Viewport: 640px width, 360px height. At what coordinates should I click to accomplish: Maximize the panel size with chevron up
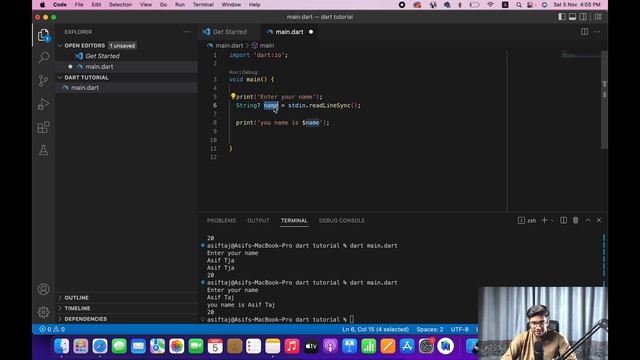pyautogui.click(x=588, y=220)
